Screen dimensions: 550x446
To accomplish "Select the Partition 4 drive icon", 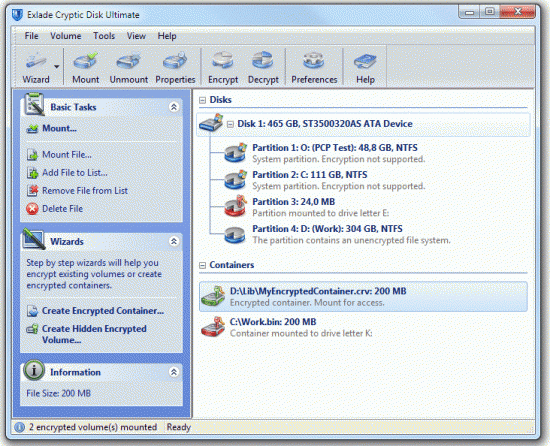I will pyautogui.click(x=235, y=235).
